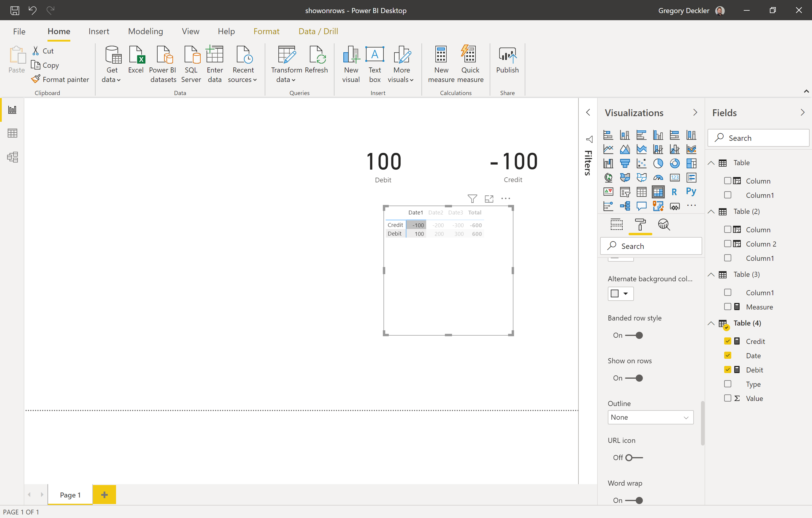Click the New measure button
This screenshot has height=518, width=812.
[441, 64]
